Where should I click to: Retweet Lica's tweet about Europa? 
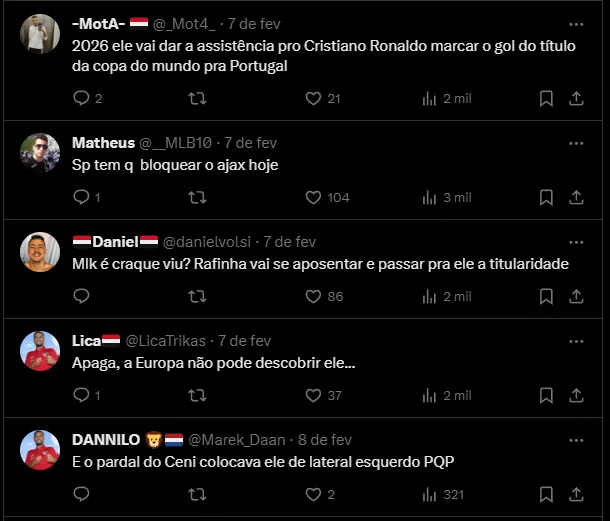point(197,395)
